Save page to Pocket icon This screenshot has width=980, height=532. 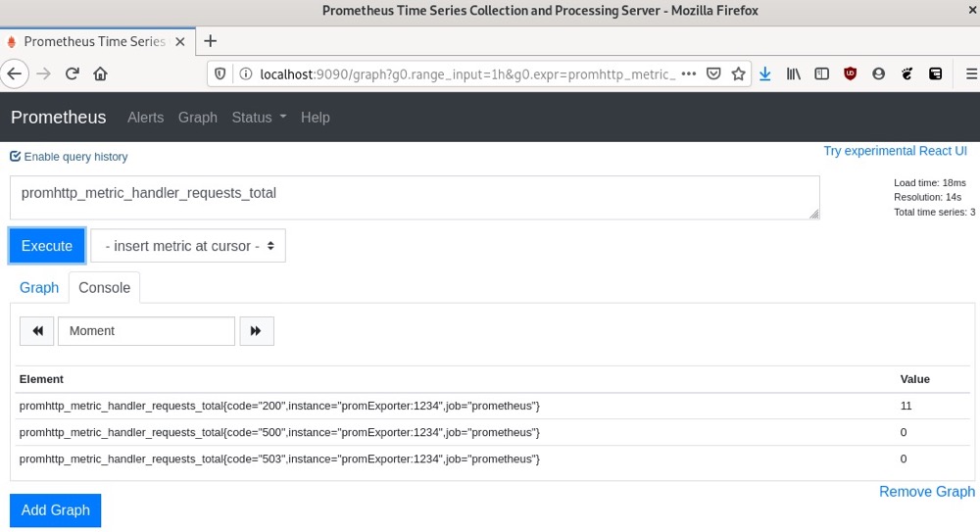coord(713,73)
